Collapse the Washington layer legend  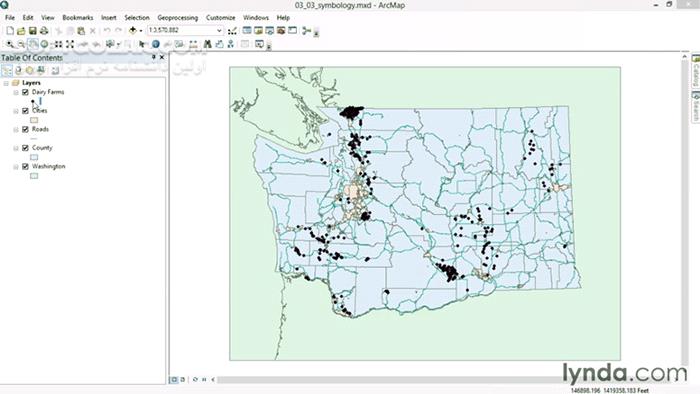point(16,166)
